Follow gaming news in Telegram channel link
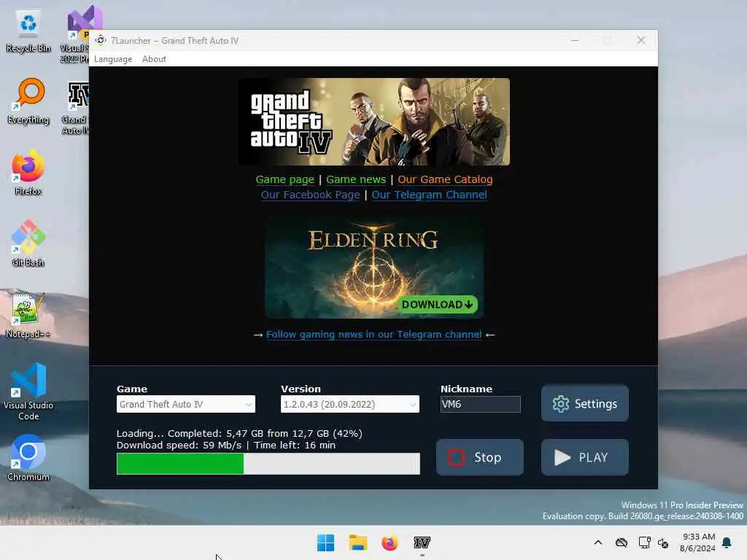The width and height of the screenshot is (747, 560). coord(374,335)
